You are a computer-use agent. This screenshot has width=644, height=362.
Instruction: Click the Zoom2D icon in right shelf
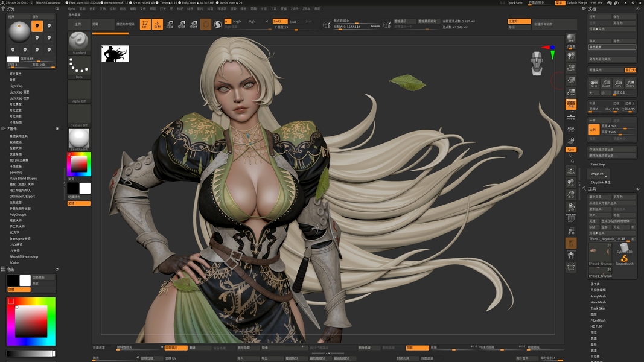pos(571,68)
